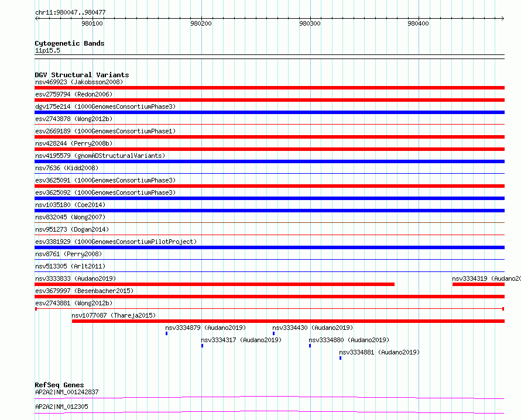
Task: Click the red bar under nsv469923
Action: point(269,88)
